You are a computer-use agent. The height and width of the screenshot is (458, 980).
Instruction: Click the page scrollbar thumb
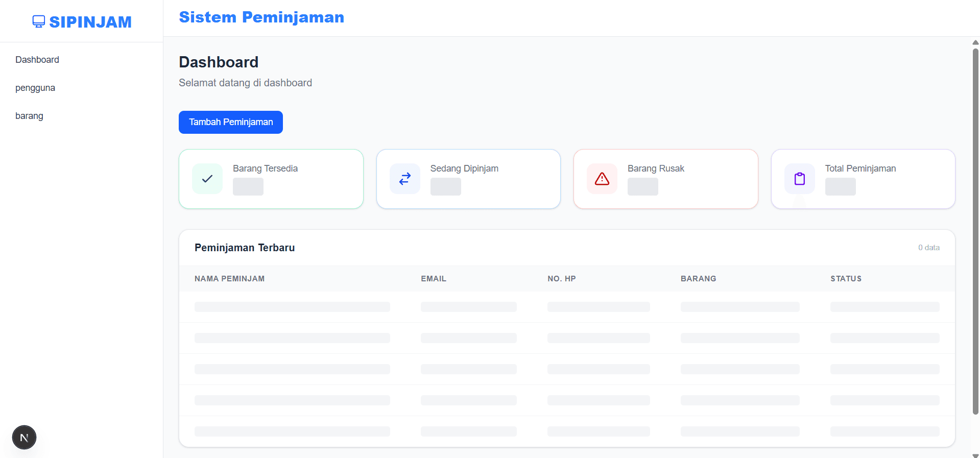tap(975, 231)
